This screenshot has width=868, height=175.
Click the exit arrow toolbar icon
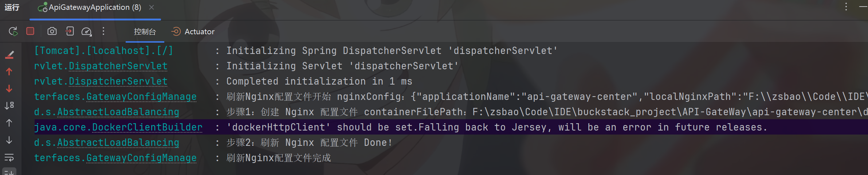(70, 31)
